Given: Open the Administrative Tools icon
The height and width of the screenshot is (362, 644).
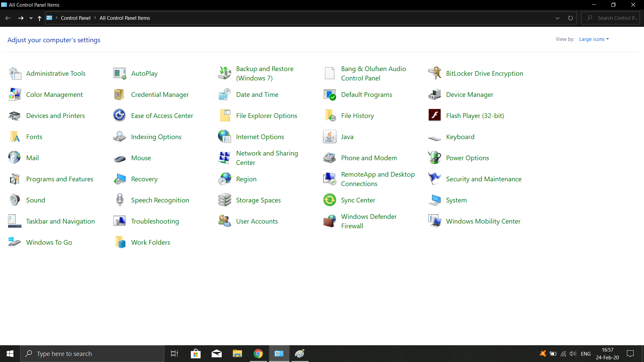Looking at the screenshot, I should pos(15,73).
